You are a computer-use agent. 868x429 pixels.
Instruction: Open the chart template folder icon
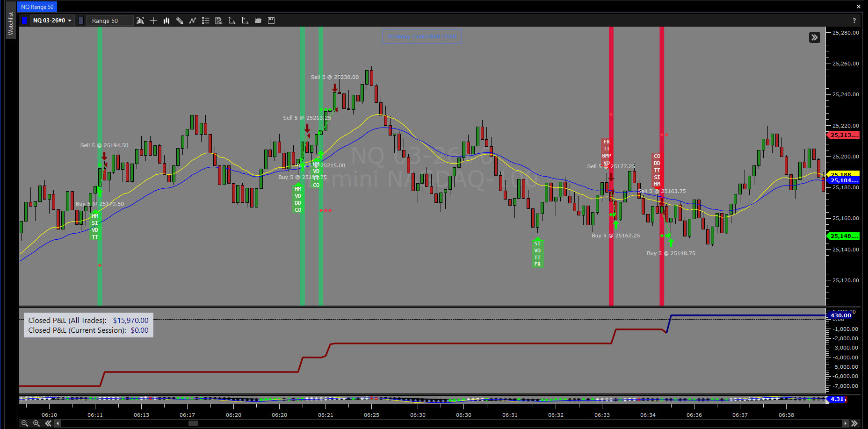pos(258,21)
